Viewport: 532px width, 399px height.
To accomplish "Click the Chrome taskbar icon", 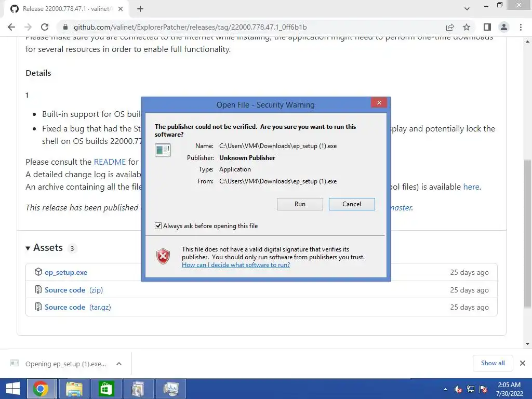I will pos(41,389).
